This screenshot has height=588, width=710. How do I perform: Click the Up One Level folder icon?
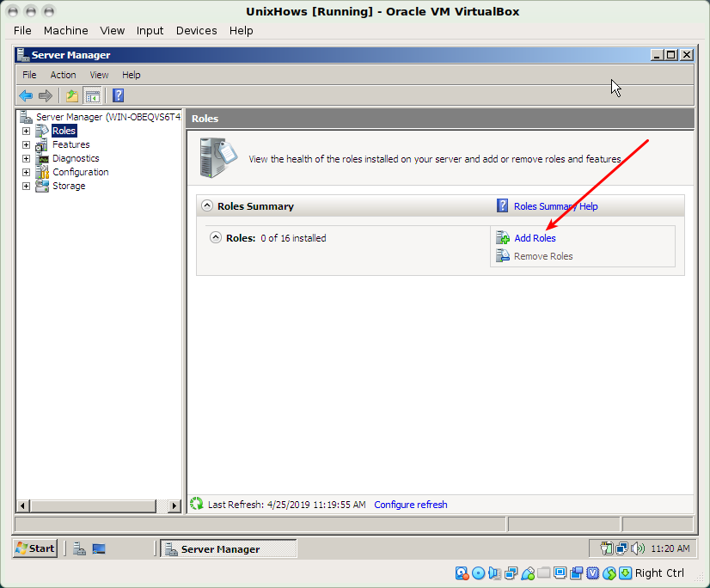coord(72,95)
